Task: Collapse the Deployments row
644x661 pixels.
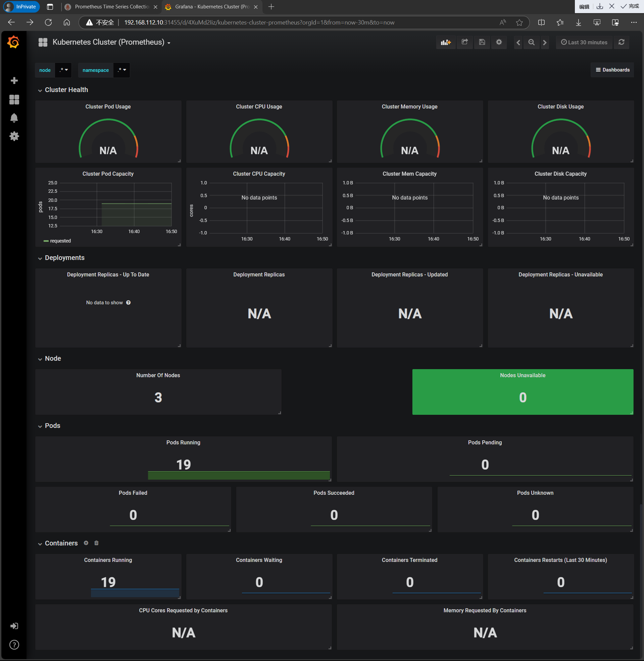Action: click(65, 258)
